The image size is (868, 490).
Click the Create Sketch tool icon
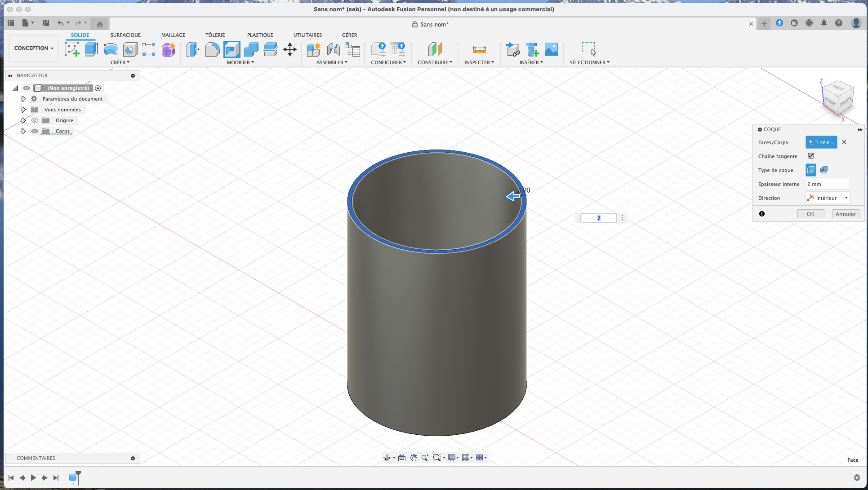(x=72, y=49)
